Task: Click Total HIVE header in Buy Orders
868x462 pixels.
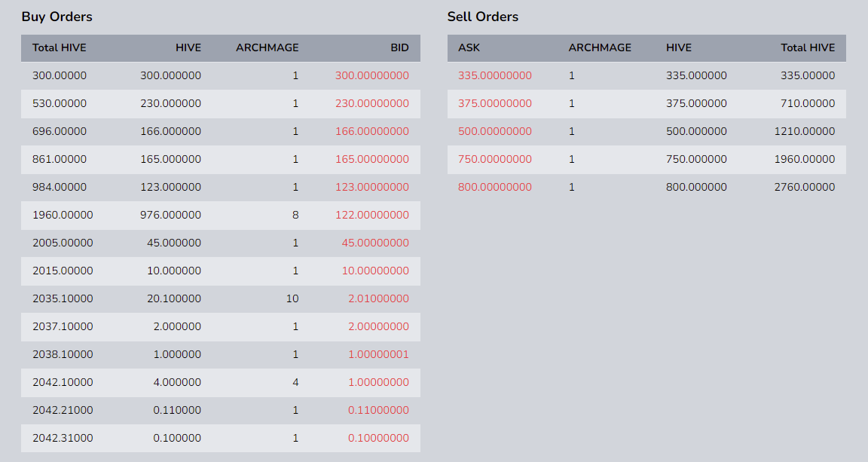Action: tap(60, 47)
